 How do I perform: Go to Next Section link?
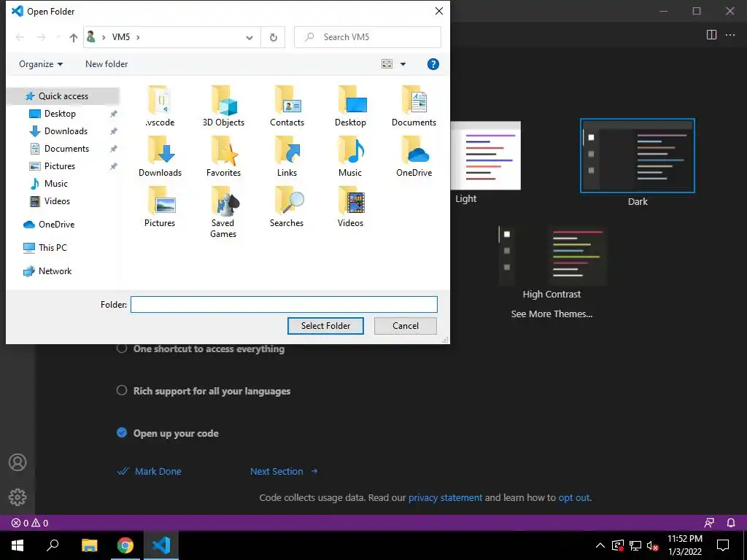point(284,472)
